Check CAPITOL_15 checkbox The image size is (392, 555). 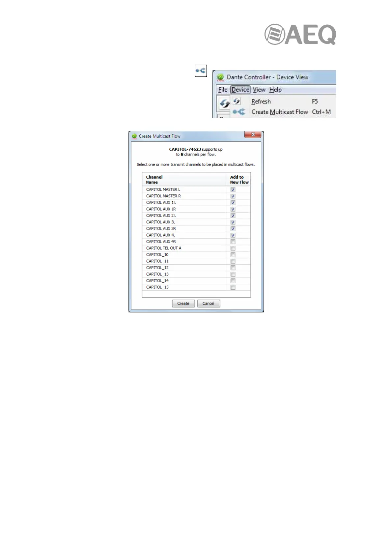click(233, 287)
